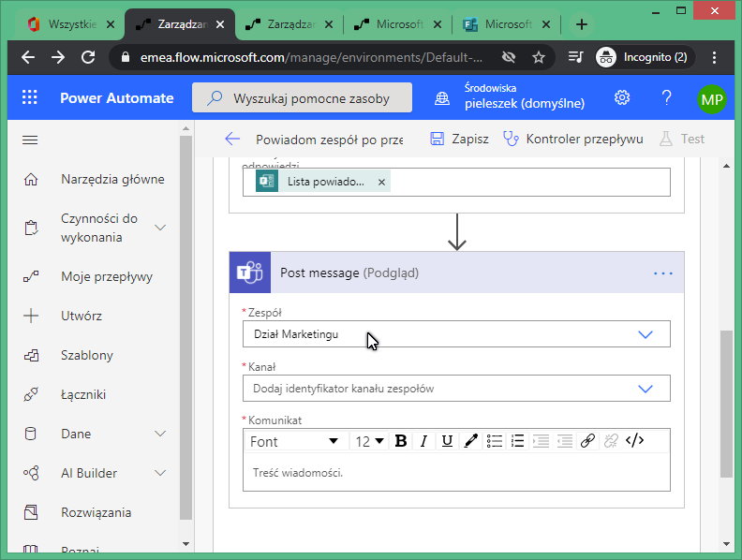Open the Kontroler przepływu checker
The width and height of the screenshot is (742, 560).
tap(572, 139)
